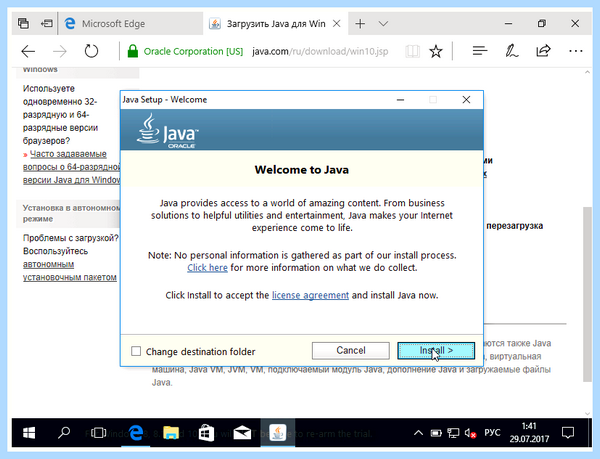Viewport: 600px width, 459px height.
Task: Refresh the Edge page
Action: (x=91, y=51)
